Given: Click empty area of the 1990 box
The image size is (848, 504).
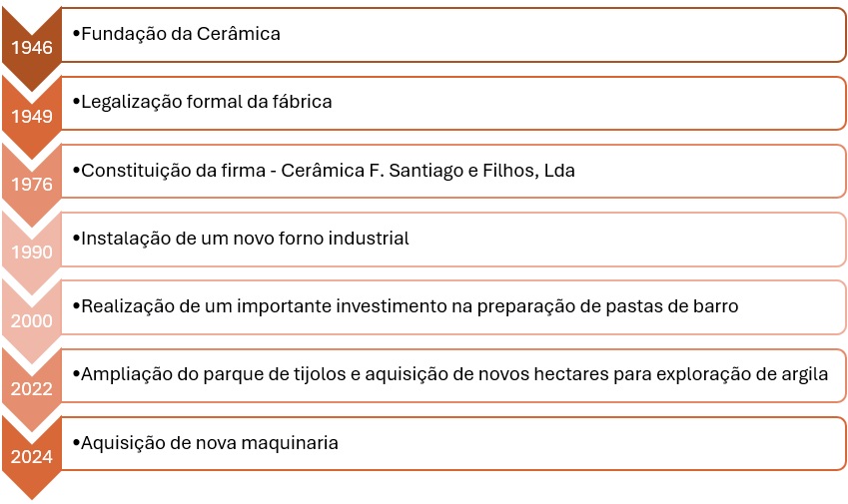Looking at the screenshot, I should [627, 239].
